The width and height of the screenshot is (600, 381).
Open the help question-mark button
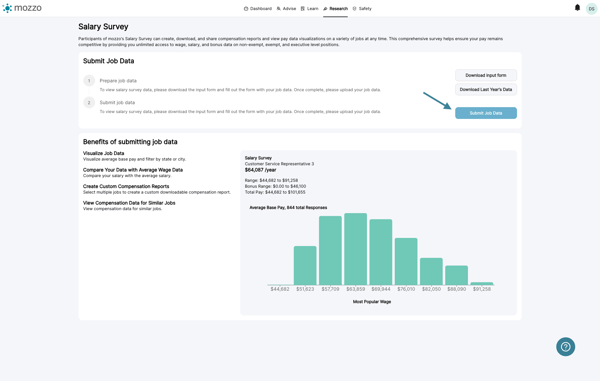point(566,347)
